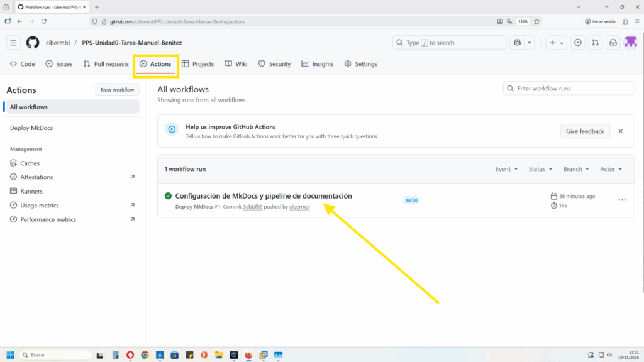Switch to the Settings tab

click(x=360, y=64)
